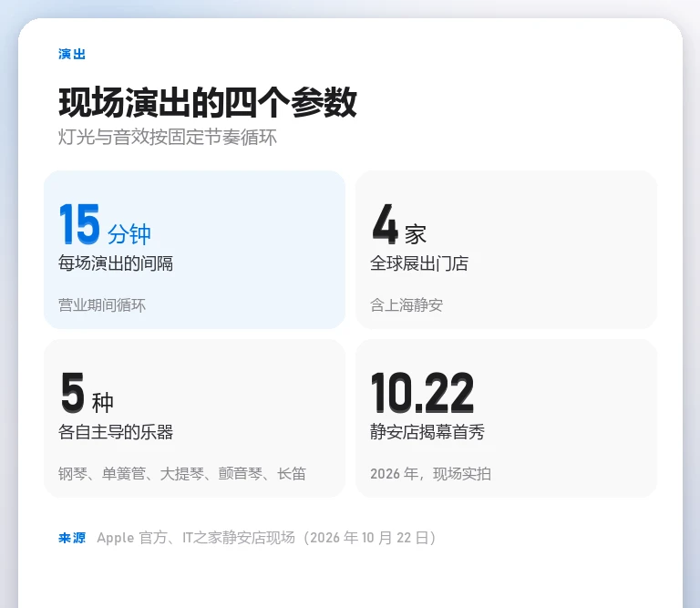Click the blue 演出 category label
Viewport: 700px width, 608px height.
pos(72,54)
